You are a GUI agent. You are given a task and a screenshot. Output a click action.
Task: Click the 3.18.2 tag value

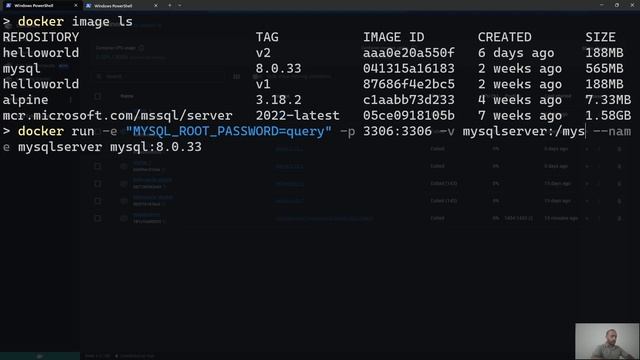click(278, 100)
